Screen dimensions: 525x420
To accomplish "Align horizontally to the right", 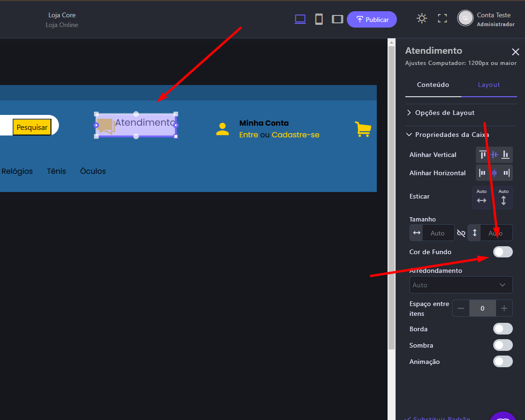I will point(506,173).
